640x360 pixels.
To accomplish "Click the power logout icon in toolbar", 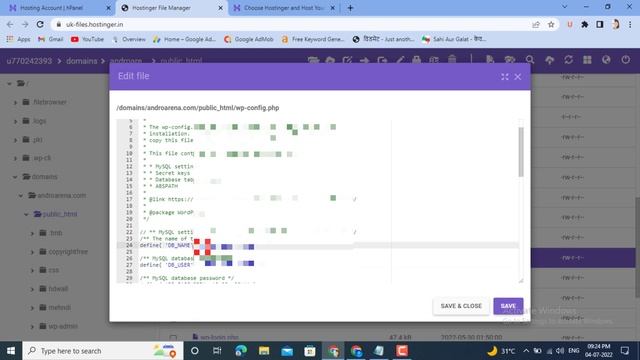I will pyautogui.click(x=625, y=60).
